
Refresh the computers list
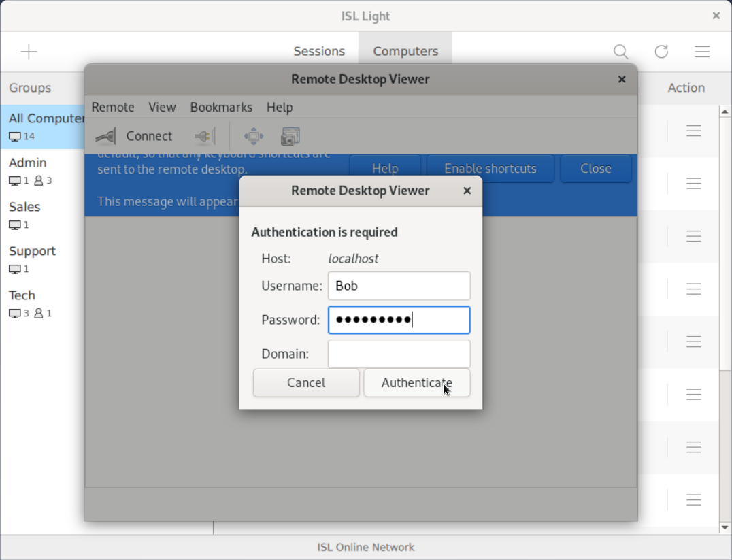tap(661, 51)
